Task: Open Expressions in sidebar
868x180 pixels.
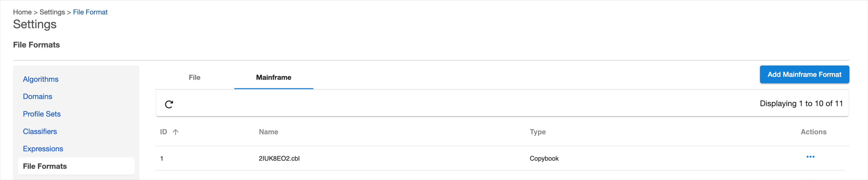Action: click(x=43, y=149)
